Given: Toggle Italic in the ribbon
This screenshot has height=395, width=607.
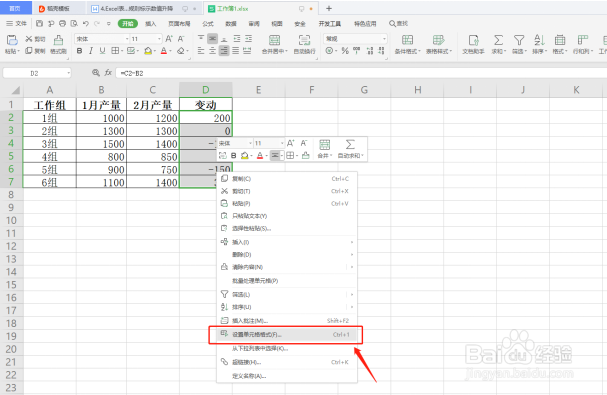Looking at the screenshot, I should tap(91, 51).
